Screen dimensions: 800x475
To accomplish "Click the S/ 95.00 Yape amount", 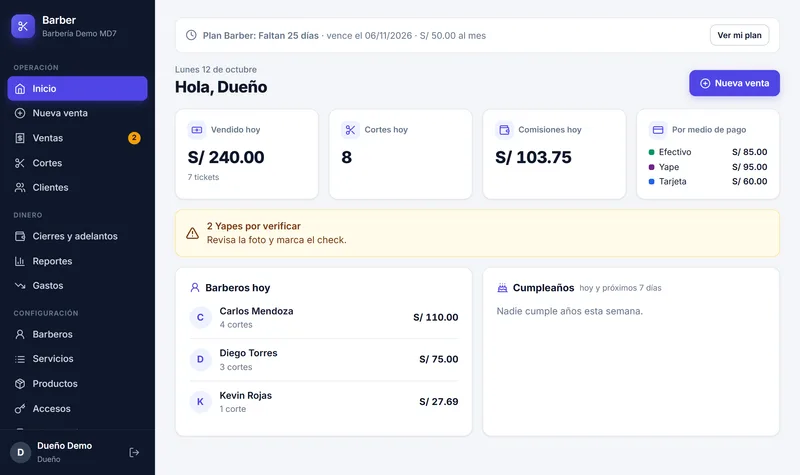I will pos(749,167).
